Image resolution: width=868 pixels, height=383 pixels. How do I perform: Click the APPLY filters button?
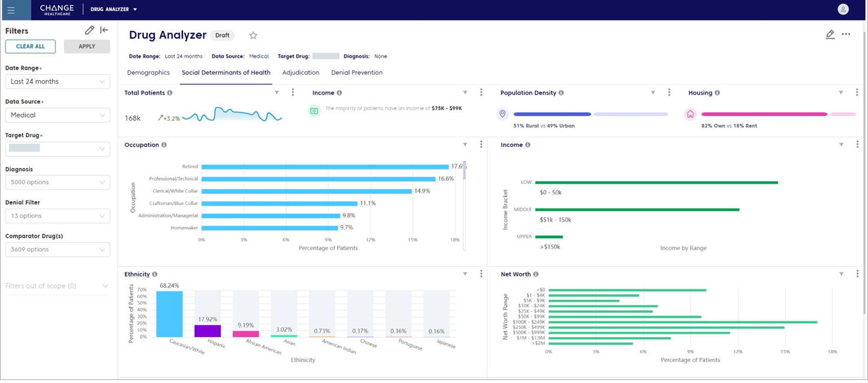coord(87,46)
